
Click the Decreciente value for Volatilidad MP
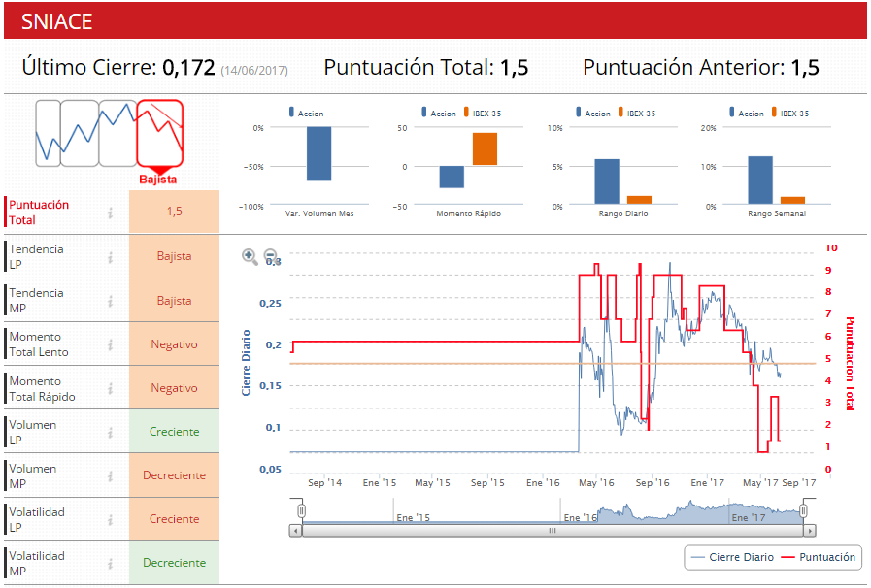[175, 563]
